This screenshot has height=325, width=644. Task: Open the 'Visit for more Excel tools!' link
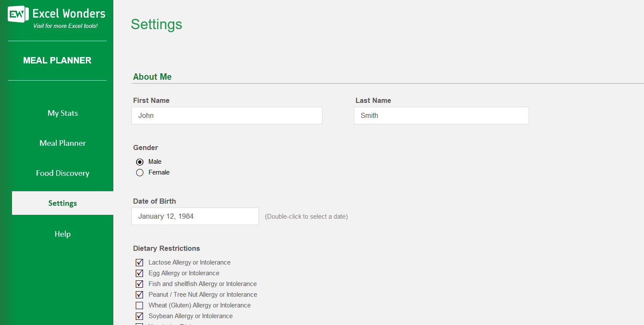click(65, 26)
